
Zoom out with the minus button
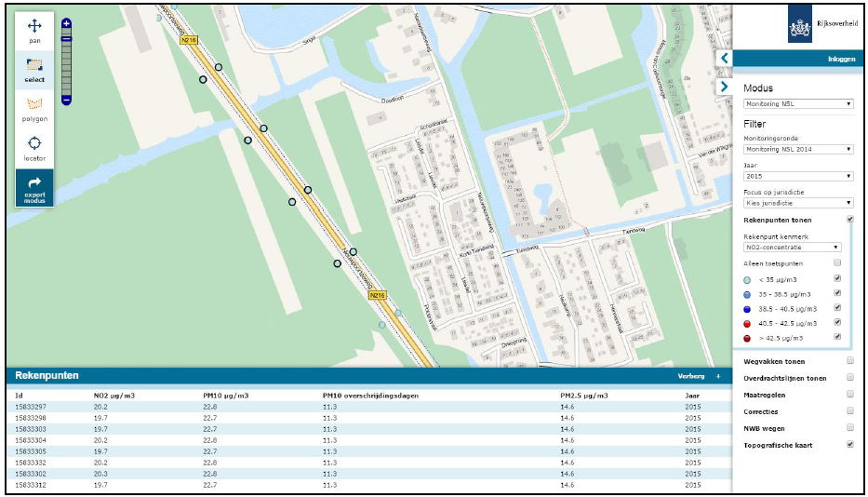[x=66, y=101]
